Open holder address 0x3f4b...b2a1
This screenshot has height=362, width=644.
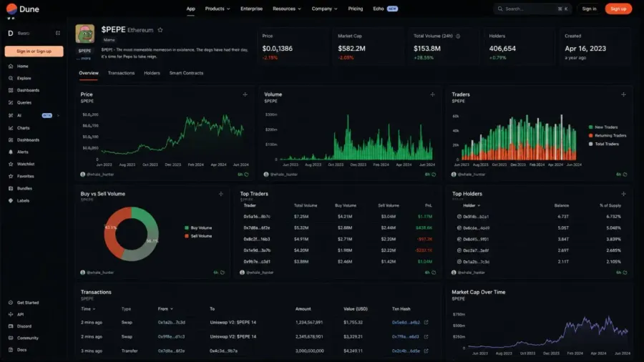pyautogui.click(x=476, y=217)
